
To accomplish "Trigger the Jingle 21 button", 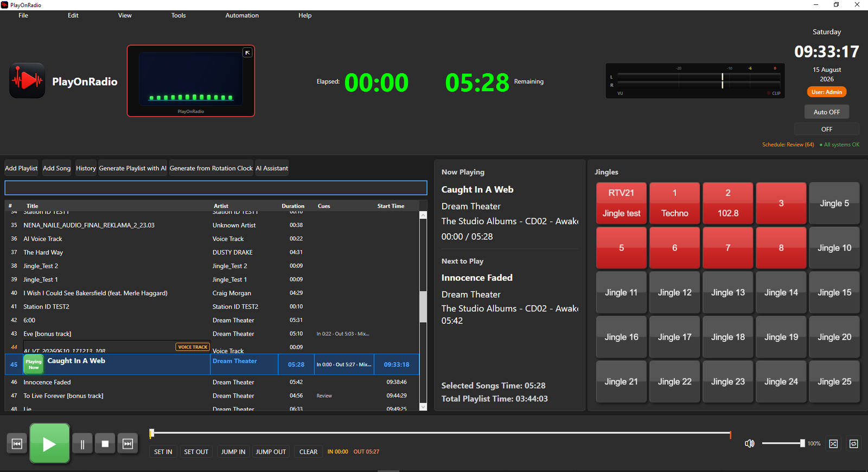I will (621, 381).
